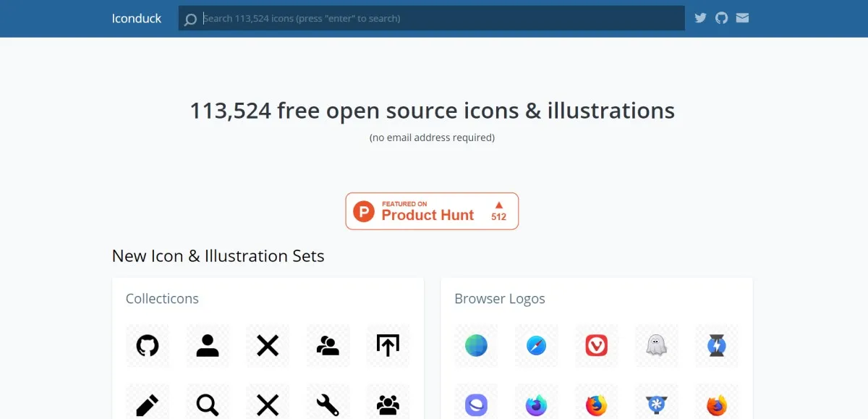868x419 pixels.
Task: Click the envelope mail icon in the header
Action: [x=742, y=18]
